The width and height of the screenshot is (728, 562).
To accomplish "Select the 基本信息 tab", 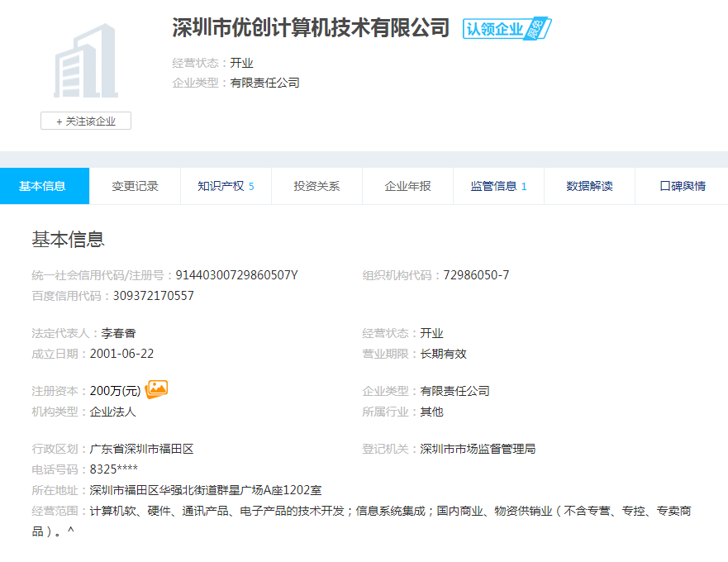I will click(x=43, y=186).
